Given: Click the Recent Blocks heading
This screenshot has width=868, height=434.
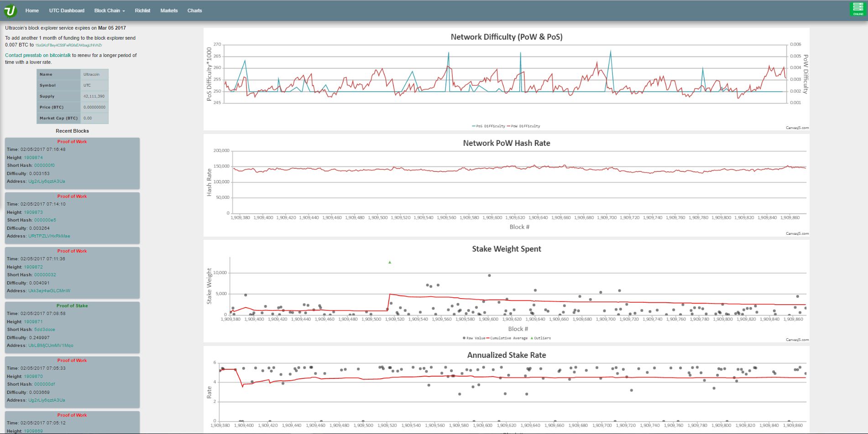Looking at the screenshot, I should (x=72, y=131).
